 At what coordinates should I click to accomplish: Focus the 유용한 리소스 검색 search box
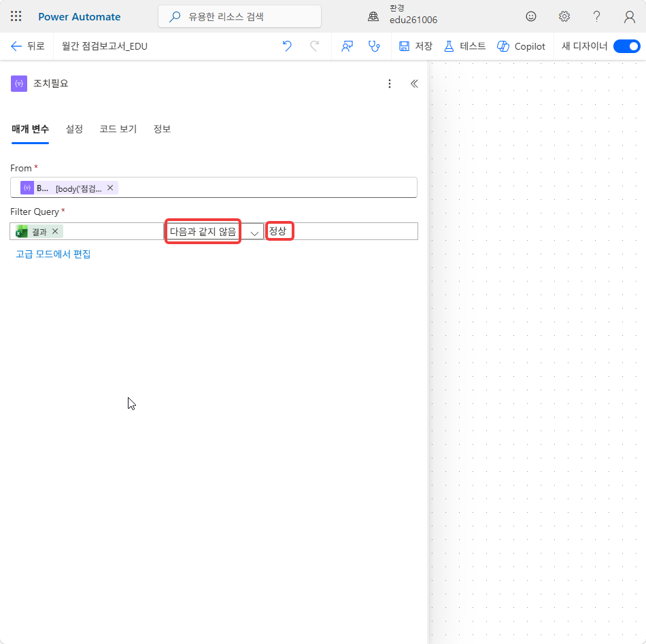(239, 16)
